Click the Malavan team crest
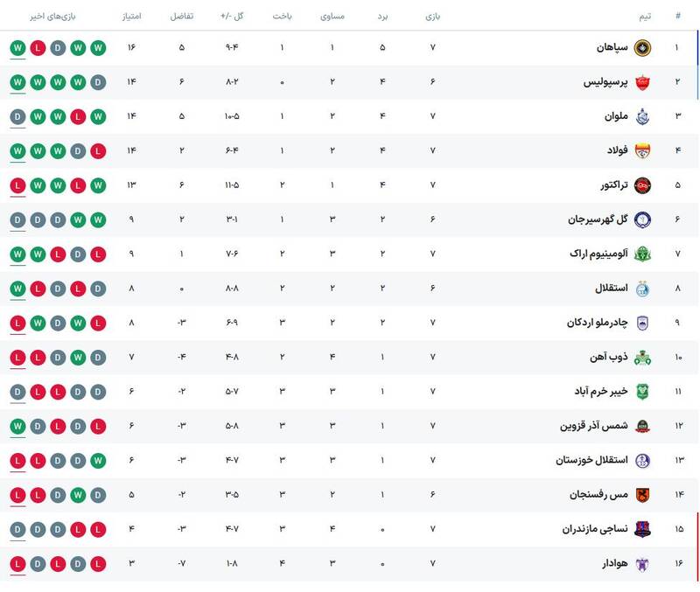This screenshot has width=700, height=592. coord(642,116)
